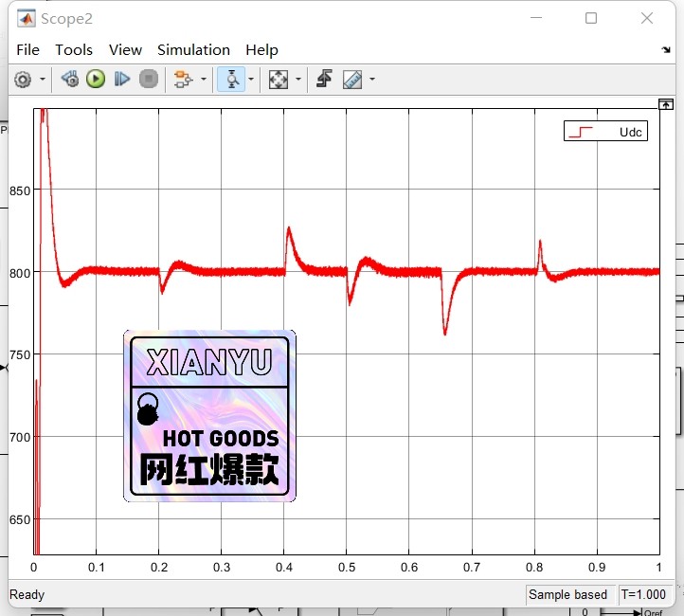This screenshot has width=684, height=616.
Task: Open the File menu
Action: (27, 49)
